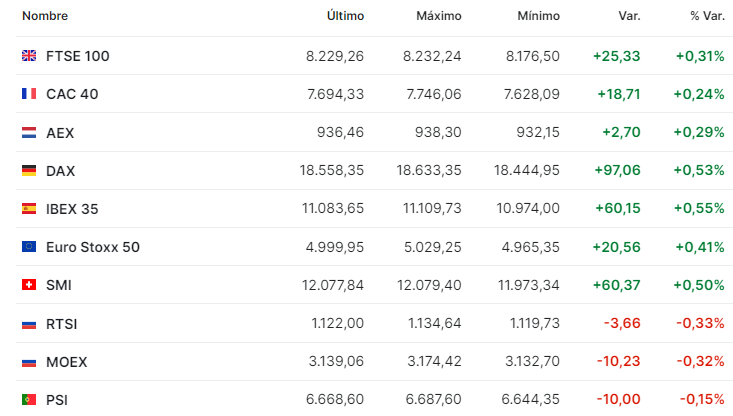Open the CAC 40 index link
The image size is (733, 416).
pos(72,94)
